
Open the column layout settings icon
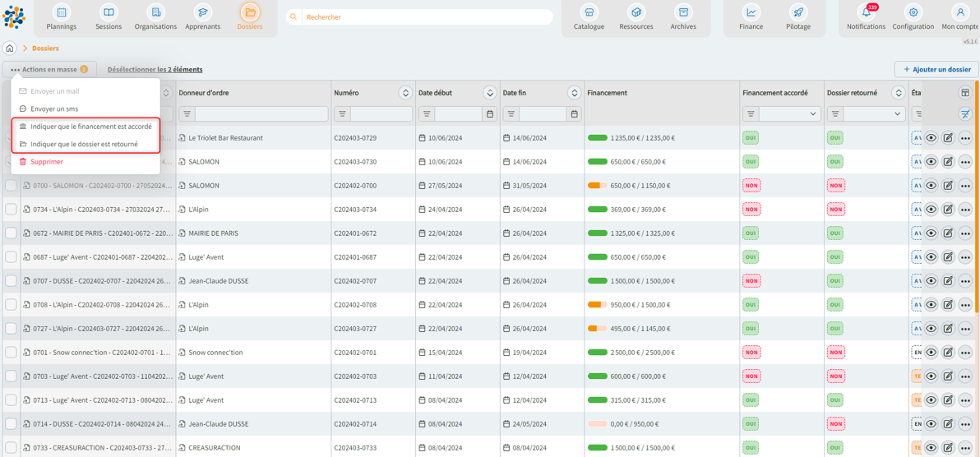966,93
